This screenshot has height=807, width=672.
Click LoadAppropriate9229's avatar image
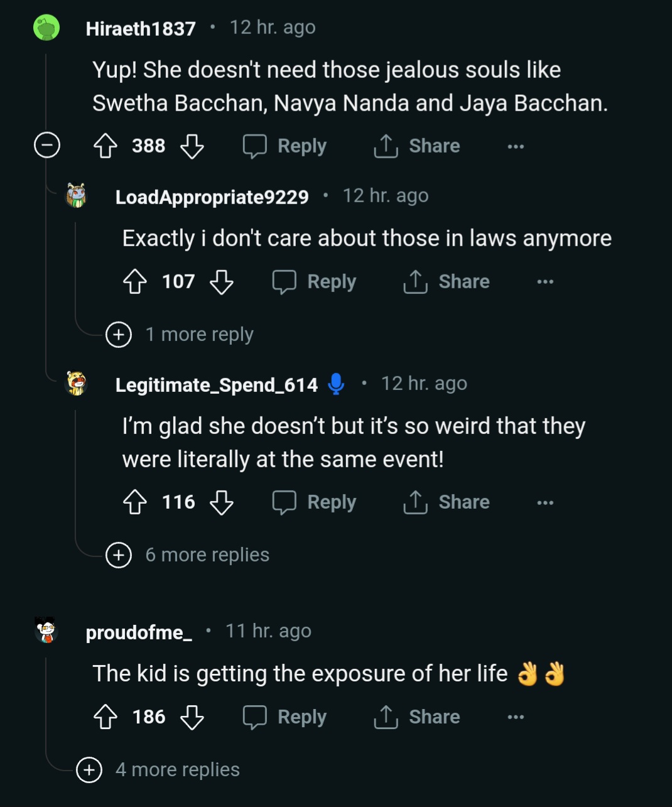(76, 196)
